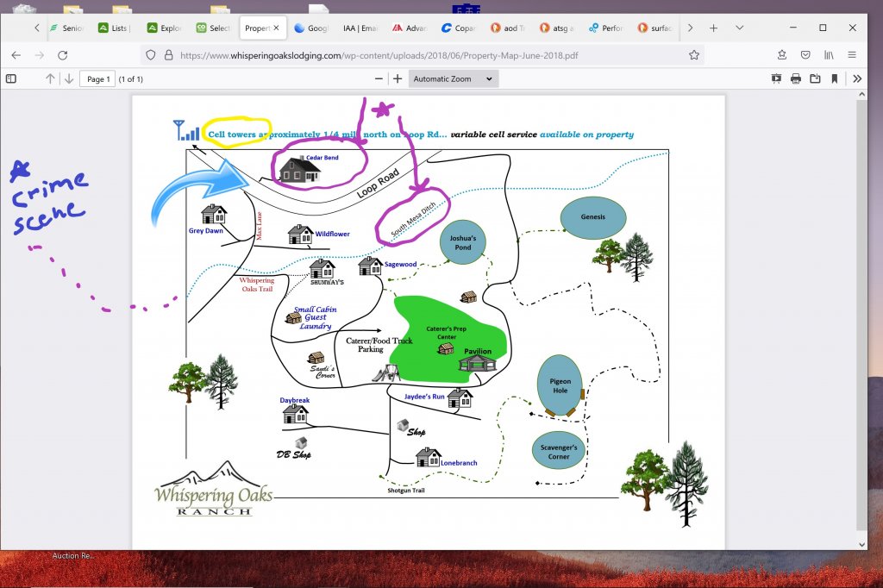883x588 pixels.
Task: Toggle the PDF sidebar panel
Action: [x=11, y=78]
